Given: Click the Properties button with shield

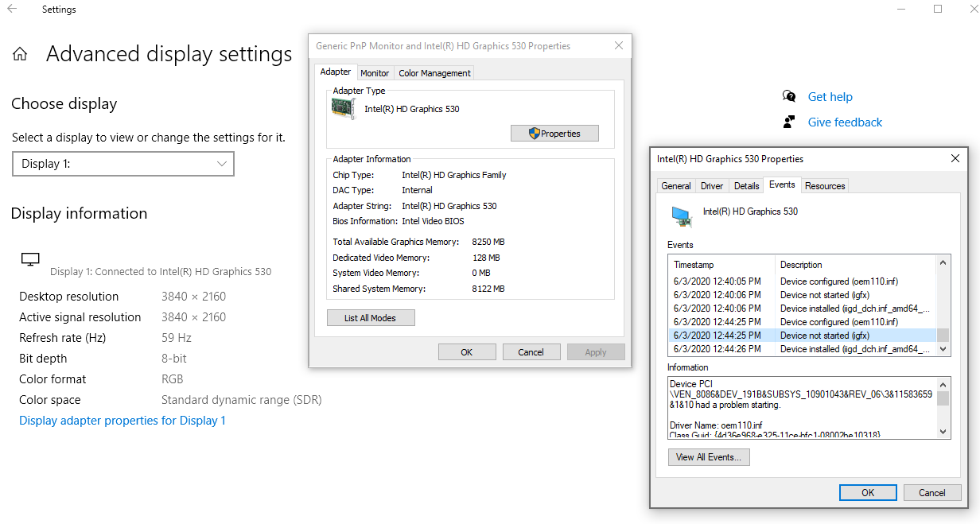Looking at the screenshot, I should click(x=554, y=134).
